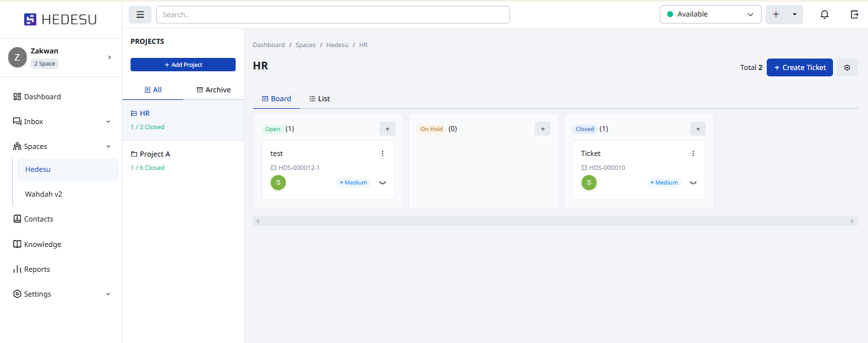Expand the Inbox sidebar menu
Screen dimensions: 868x343
tap(108, 122)
